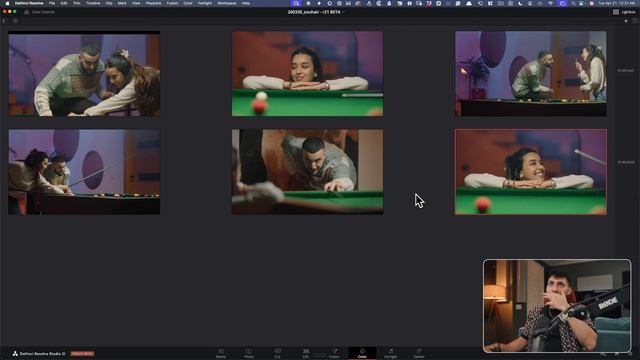
Task: Select the couple talking beside plant thumbnail
Action: pyautogui.click(x=531, y=74)
